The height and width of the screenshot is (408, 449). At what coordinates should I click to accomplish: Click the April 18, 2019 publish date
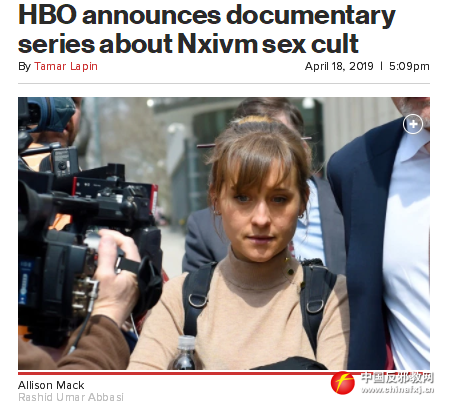[x=339, y=66]
